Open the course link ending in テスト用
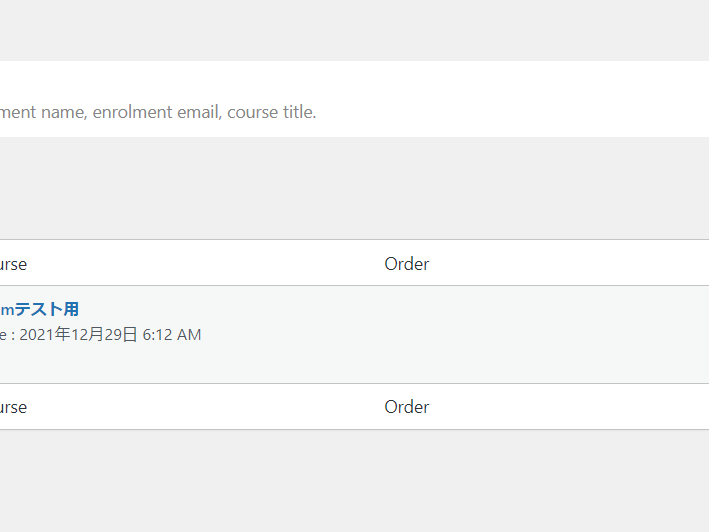The image size is (709, 532). click(39, 310)
